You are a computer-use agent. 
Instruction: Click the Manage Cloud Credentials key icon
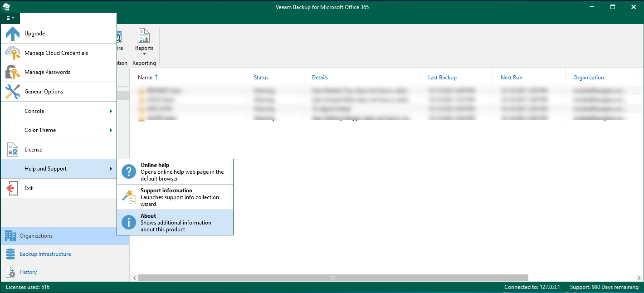pyautogui.click(x=12, y=53)
